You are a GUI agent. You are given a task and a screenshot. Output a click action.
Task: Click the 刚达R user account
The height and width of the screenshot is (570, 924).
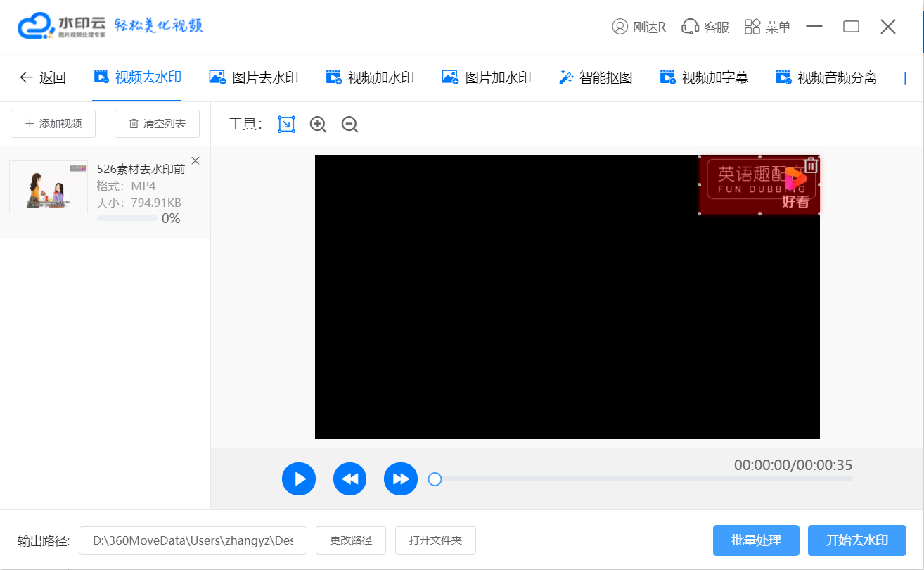[x=639, y=27]
